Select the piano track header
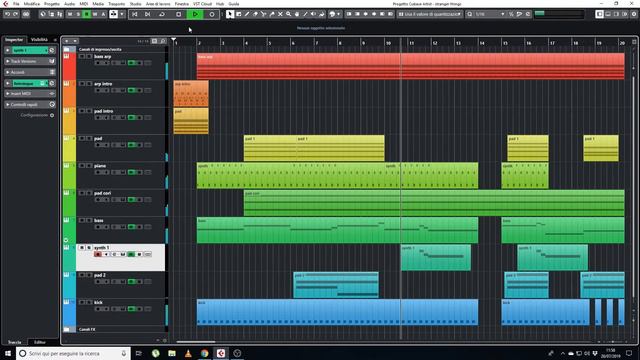The image size is (640, 360). [x=121, y=176]
